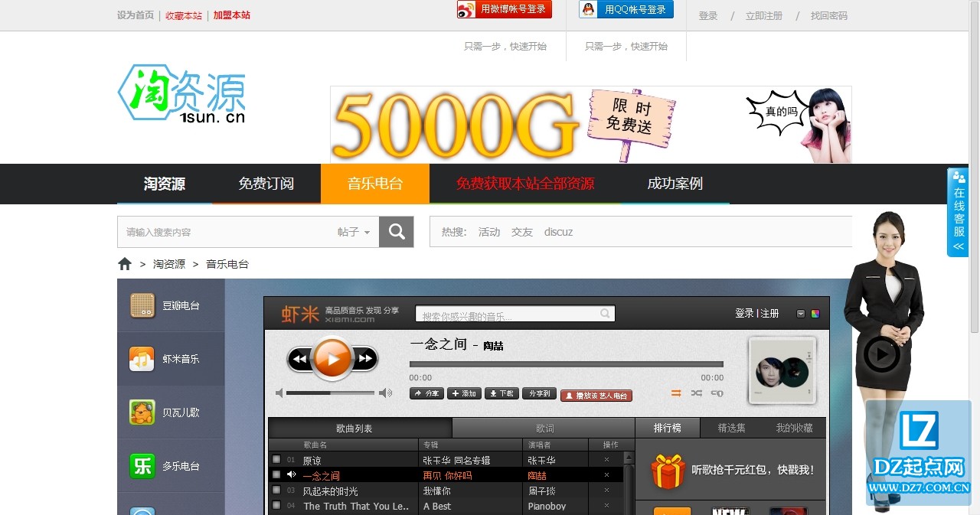Click the red gift box icon
Screen dimensions: 980x515
668,471
